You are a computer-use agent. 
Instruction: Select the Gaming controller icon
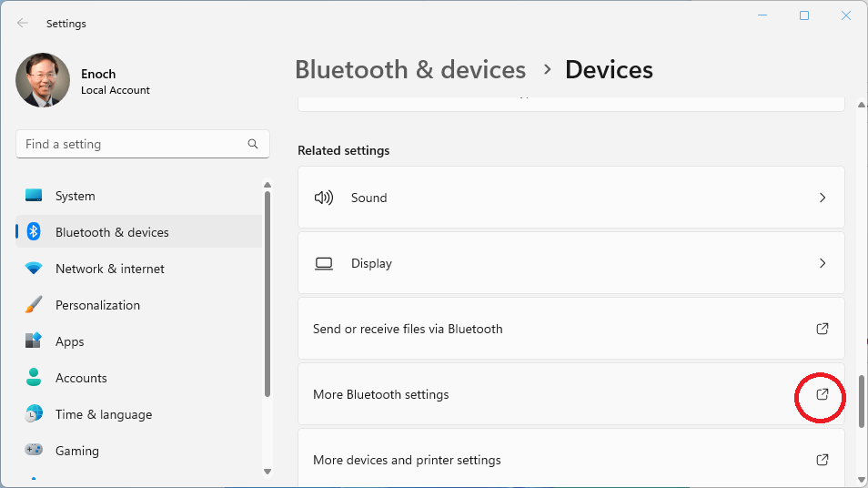[34, 451]
